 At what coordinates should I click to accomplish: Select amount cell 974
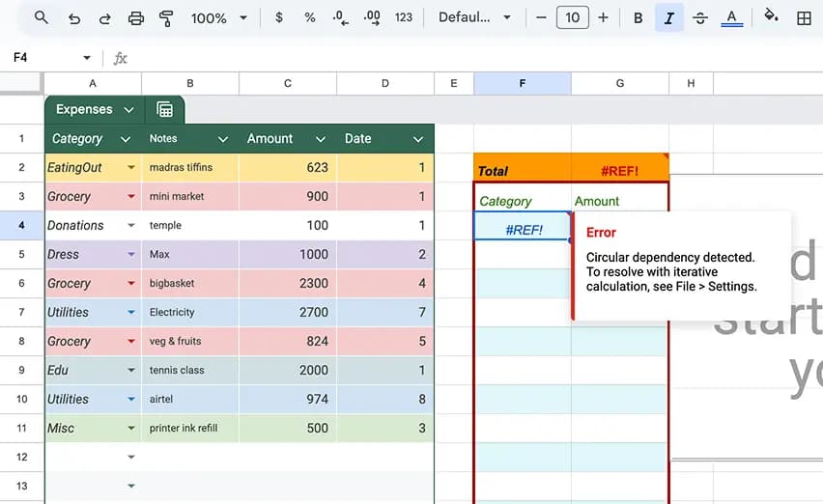(x=288, y=399)
